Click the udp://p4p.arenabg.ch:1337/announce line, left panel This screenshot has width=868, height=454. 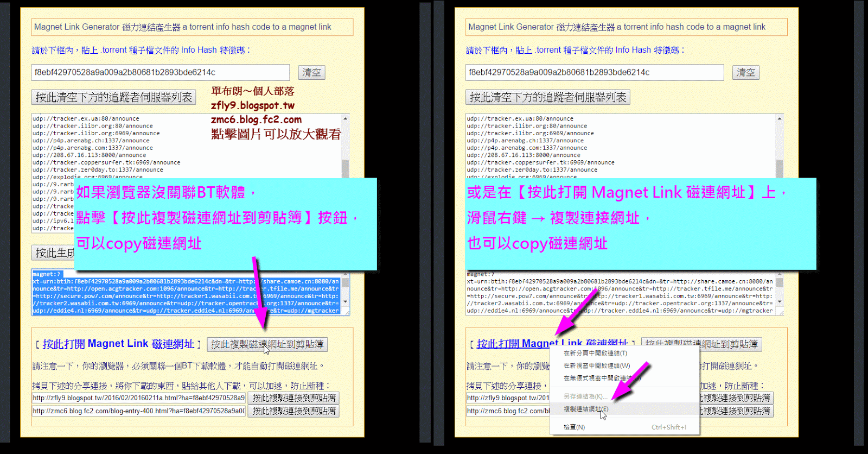[x=91, y=141]
